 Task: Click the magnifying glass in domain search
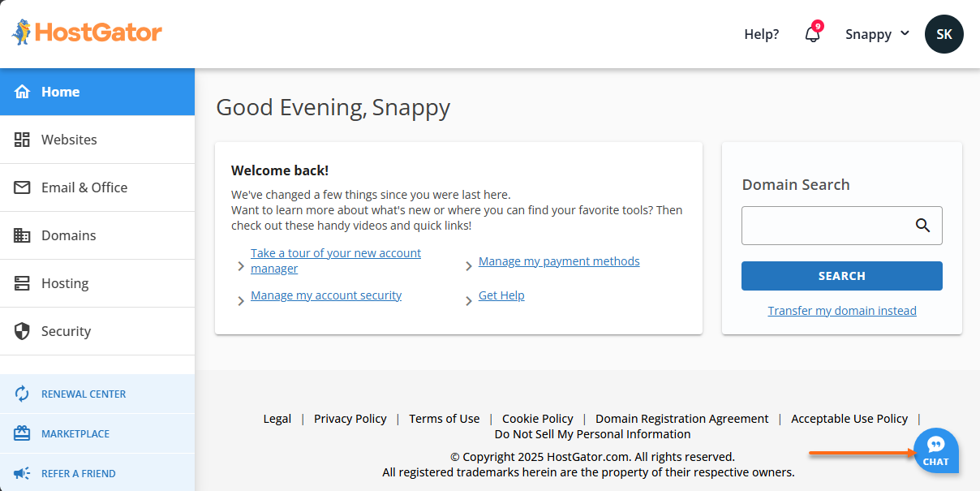pos(922,226)
